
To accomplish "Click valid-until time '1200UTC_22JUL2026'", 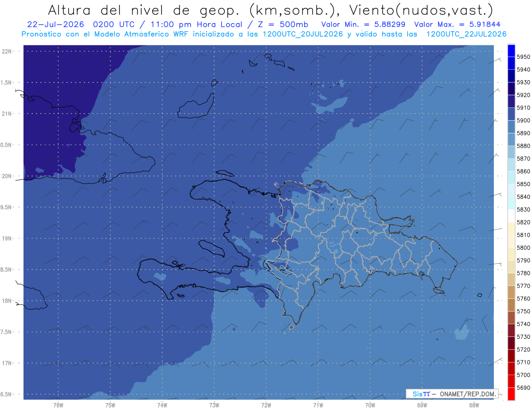I will 466,34.
